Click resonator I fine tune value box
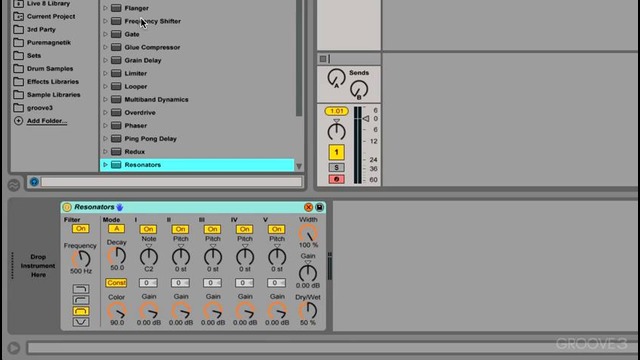The image size is (640, 360). [x=148, y=283]
